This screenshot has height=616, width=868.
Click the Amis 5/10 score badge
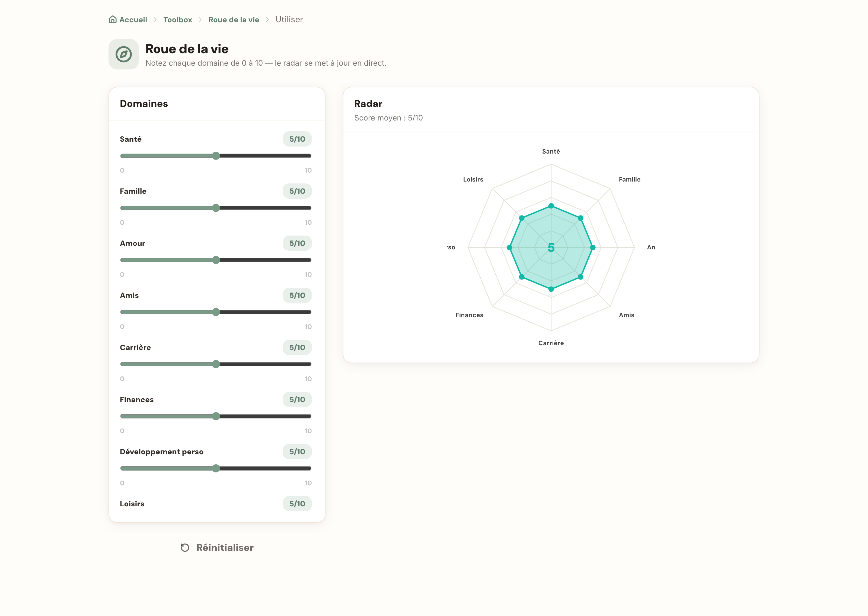coord(297,295)
